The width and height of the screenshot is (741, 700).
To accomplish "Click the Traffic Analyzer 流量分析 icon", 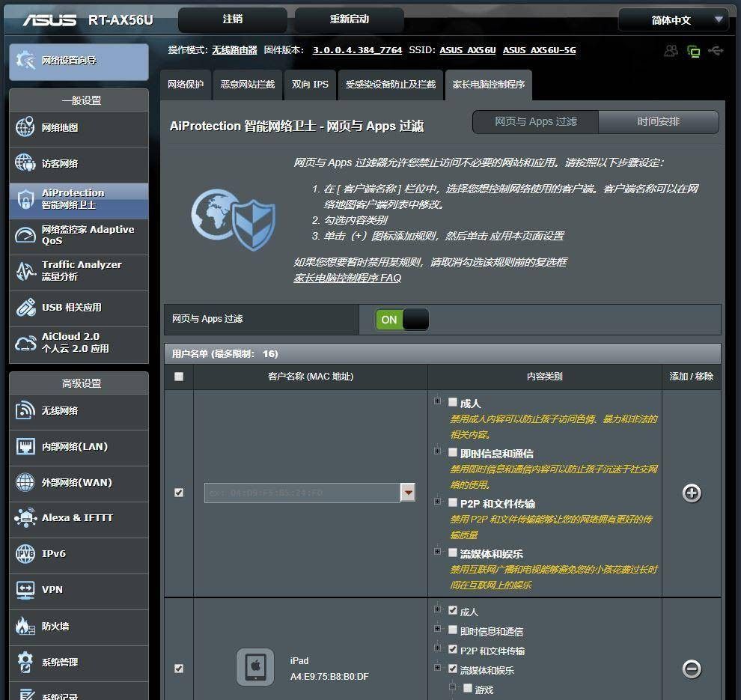I will tap(25, 271).
